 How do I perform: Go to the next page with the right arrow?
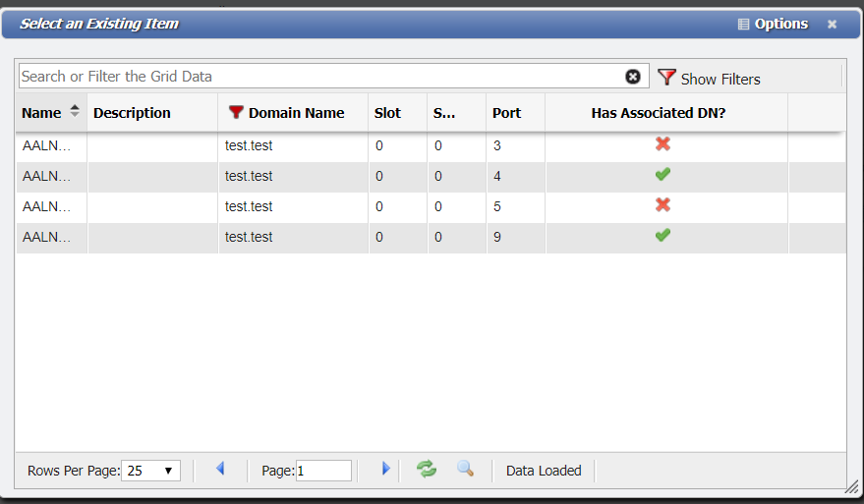385,470
